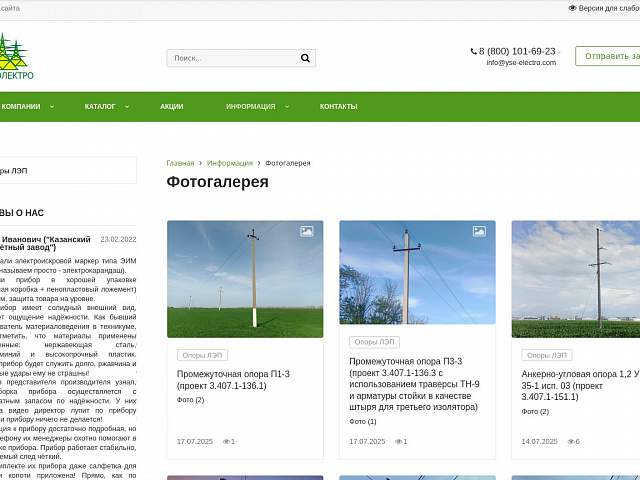Click Фото (2) on П1-3 card
The height and width of the screenshot is (480, 640).
(190, 400)
